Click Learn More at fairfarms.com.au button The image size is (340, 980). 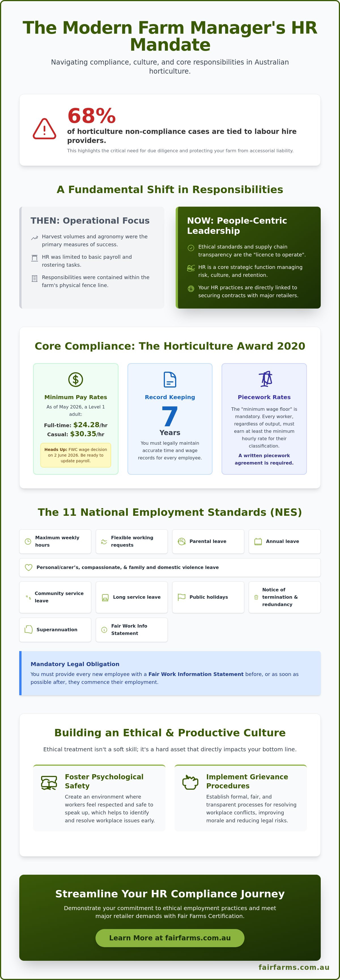pos(170,938)
